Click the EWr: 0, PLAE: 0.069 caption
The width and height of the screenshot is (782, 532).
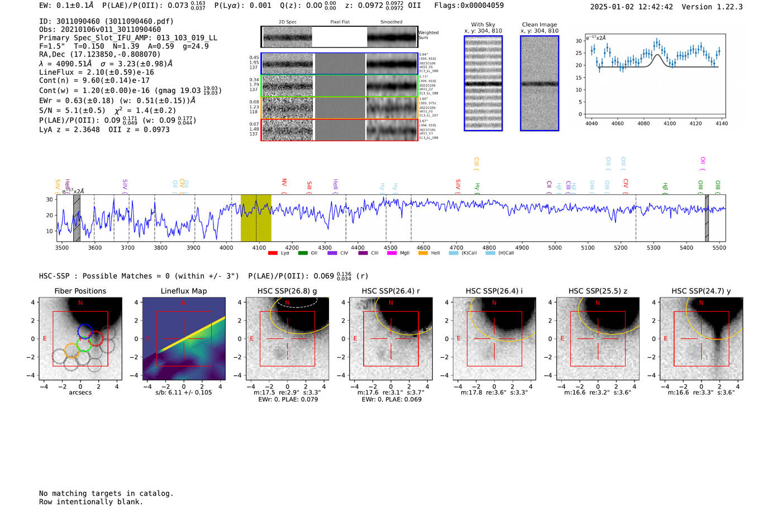tap(391, 399)
